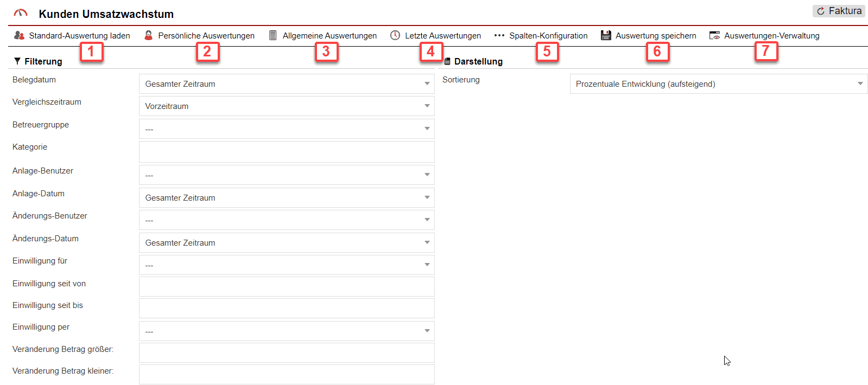Expand the Vergleichszeitraum dropdown

tap(287, 106)
